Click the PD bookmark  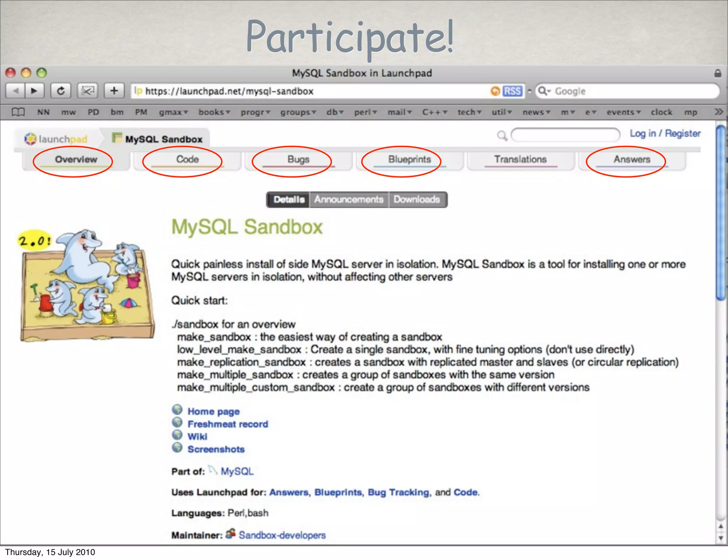tap(93, 112)
